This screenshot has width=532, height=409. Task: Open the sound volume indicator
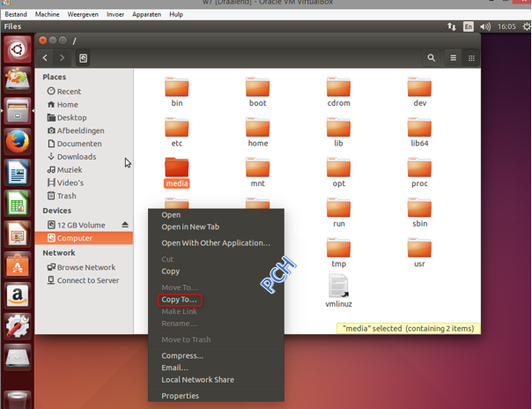click(x=485, y=26)
